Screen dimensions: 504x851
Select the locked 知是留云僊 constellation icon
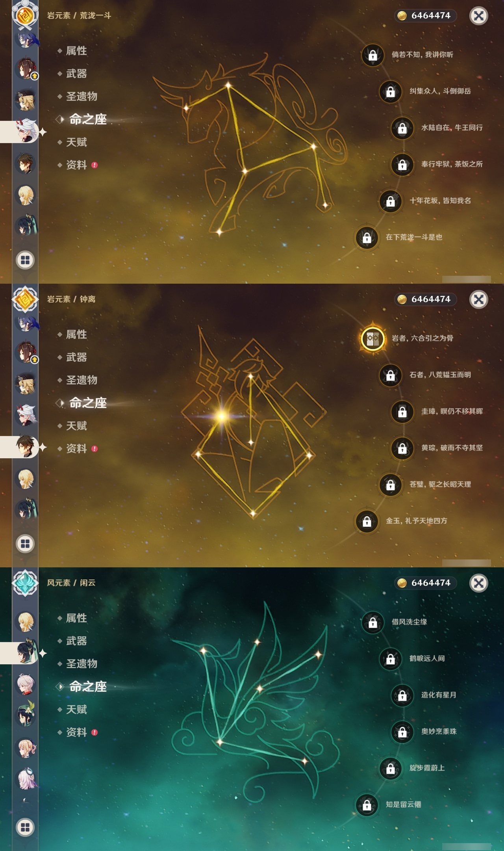pos(367,805)
